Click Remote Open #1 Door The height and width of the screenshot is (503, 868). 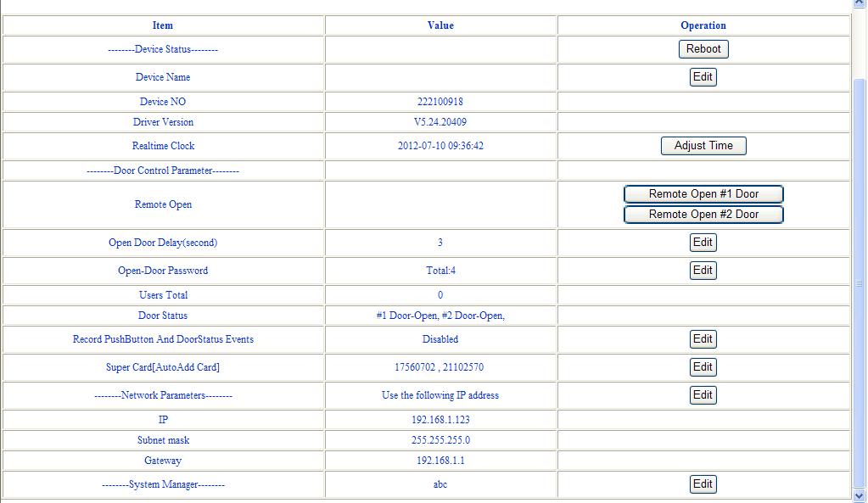tap(703, 193)
